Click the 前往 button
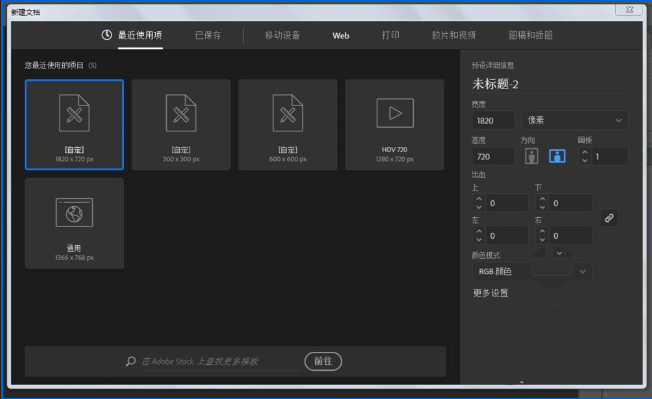The height and width of the screenshot is (399, 652). point(323,361)
